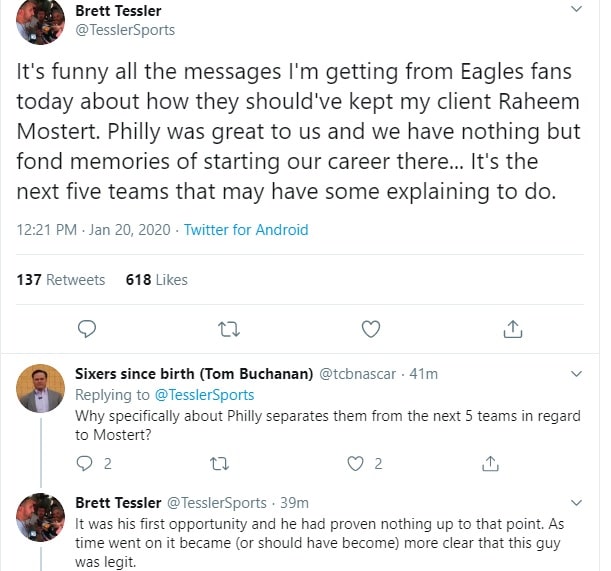Click Brett Tessler's avatar on 39m reply
Viewport: 611px width, 571px height.
41,517
